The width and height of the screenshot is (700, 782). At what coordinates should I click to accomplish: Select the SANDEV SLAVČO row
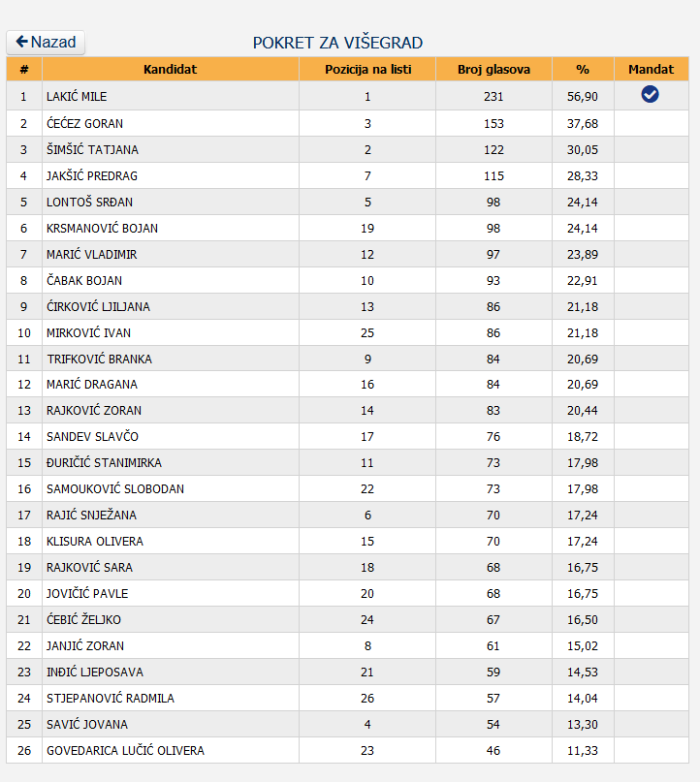[x=347, y=436]
